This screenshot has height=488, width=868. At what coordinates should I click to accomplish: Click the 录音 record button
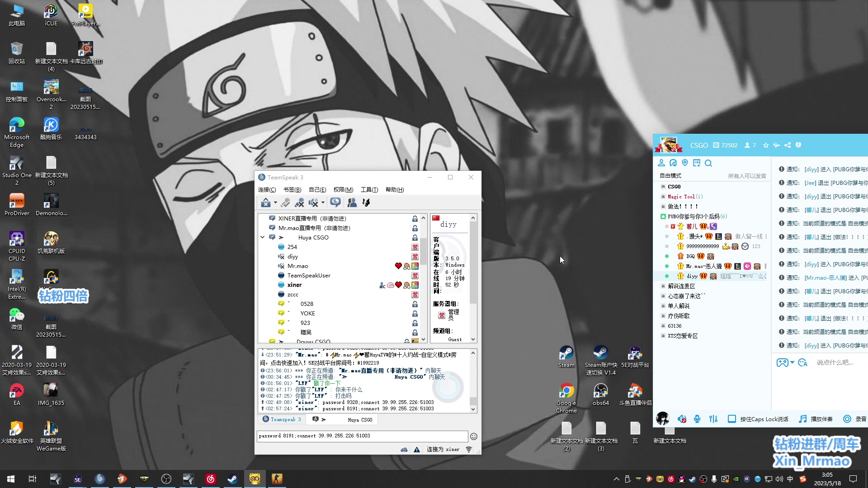(x=855, y=419)
